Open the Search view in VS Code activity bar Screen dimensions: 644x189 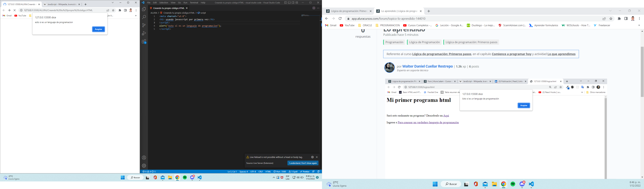(x=144, y=17)
